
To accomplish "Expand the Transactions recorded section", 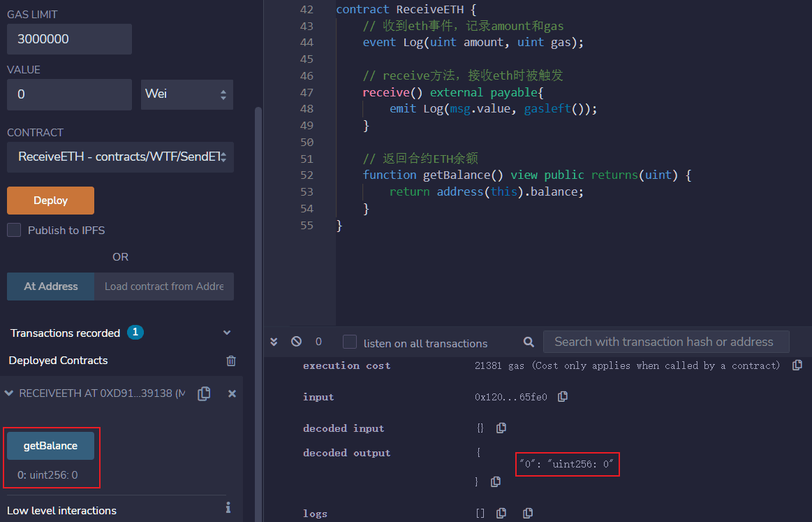I will pos(226,333).
